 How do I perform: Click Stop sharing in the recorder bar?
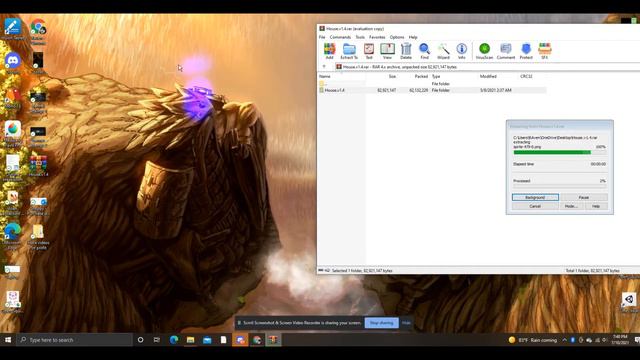click(381, 323)
